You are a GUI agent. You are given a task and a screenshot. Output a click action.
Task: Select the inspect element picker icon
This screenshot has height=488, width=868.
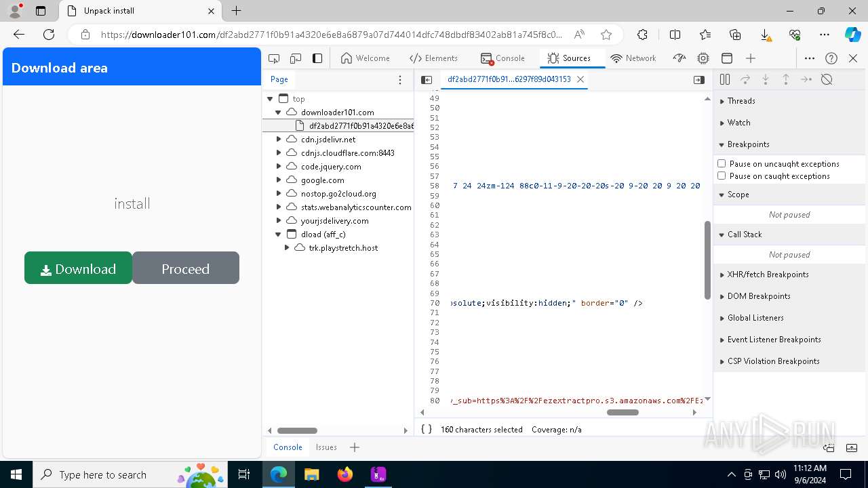[274, 58]
